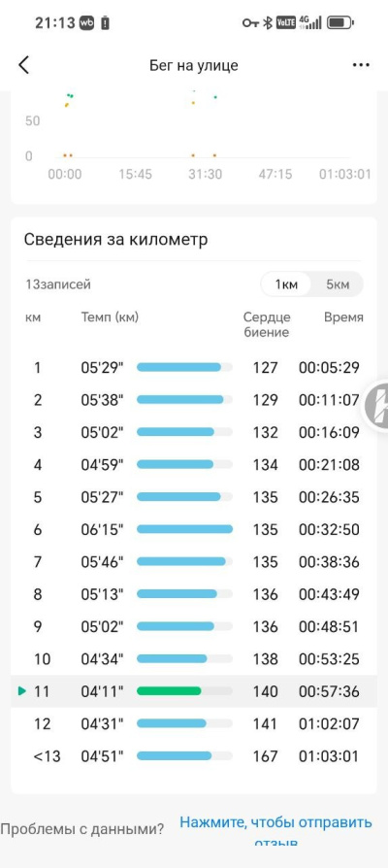The width and height of the screenshot is (388, 868).
Task: Tap the Темп (км) column header
Action: (110, 317)
